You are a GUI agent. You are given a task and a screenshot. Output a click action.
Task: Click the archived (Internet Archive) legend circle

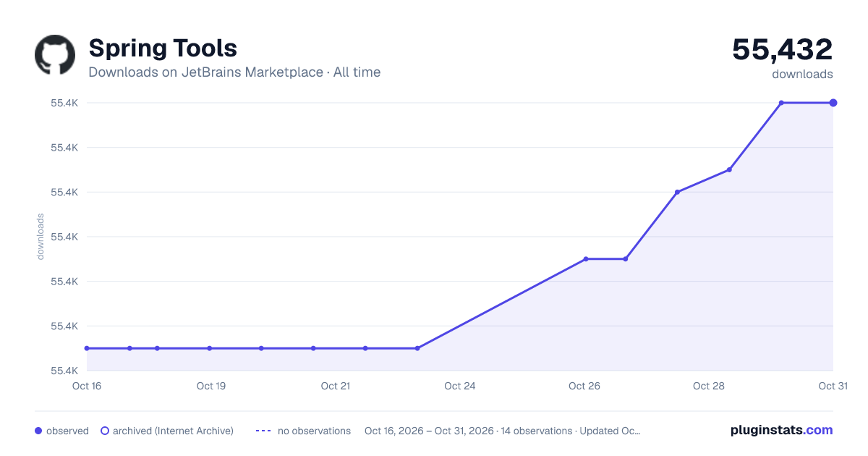point(105,431)
